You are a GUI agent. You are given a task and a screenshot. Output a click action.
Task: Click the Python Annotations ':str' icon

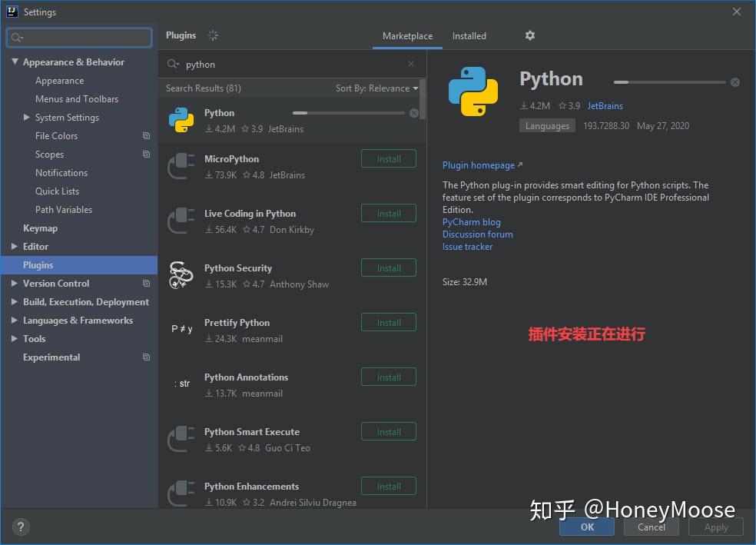tap(181, 383)
